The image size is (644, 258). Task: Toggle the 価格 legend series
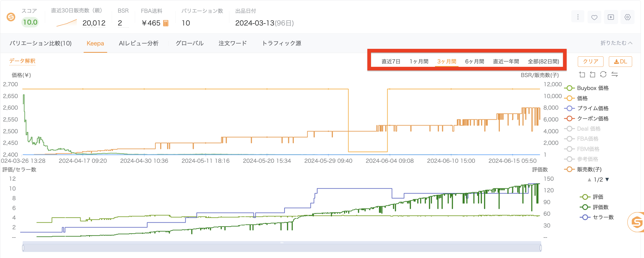click(x=576, y=98)
